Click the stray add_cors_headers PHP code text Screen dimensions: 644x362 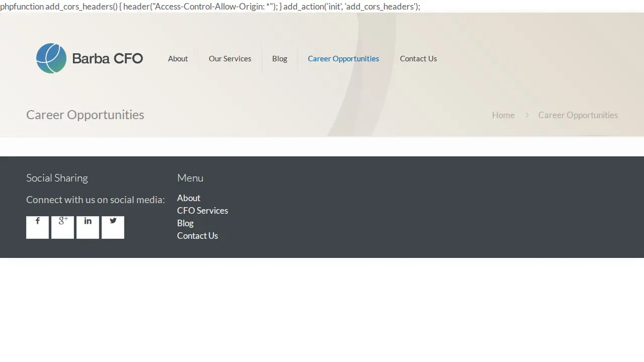click(x=210, y=7)
